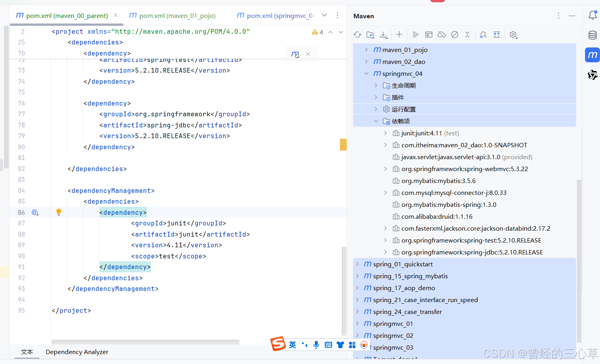600x364 pixels.
Task: Click Sogou IME logo icon
Action: [x=278, y=344]
